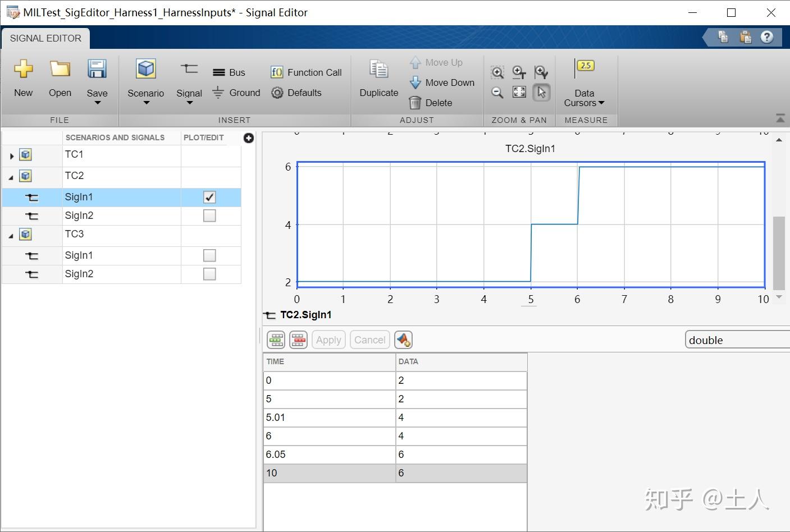Enable plotting for SigIn2 under TC2
The width and height of the screenshot is (790, 532).
pyautogui.click(x=209, y=215)
